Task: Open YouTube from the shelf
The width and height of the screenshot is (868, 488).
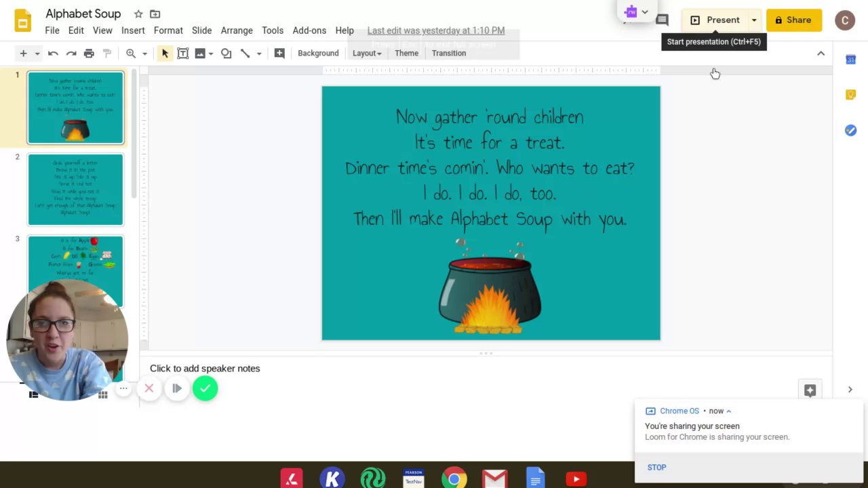Action: [576, 479]
